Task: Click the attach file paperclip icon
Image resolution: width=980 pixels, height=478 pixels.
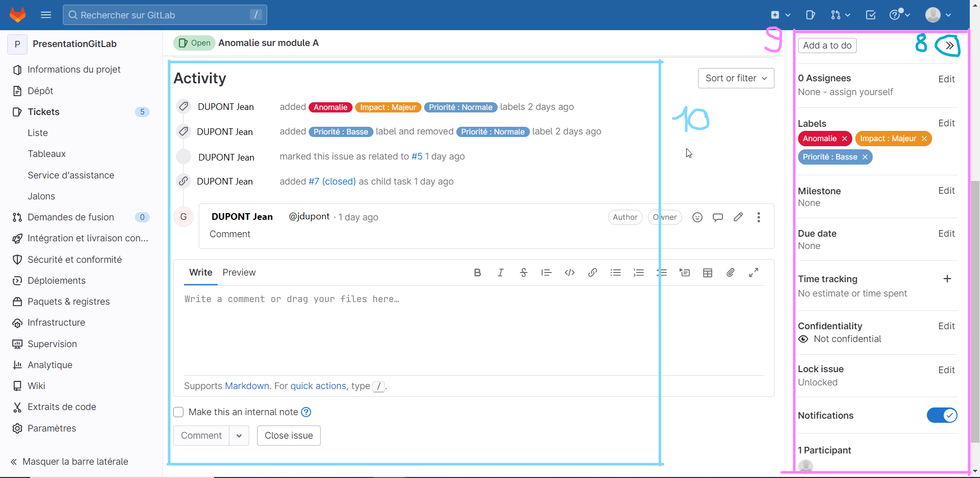Action: tap(730, 273)
